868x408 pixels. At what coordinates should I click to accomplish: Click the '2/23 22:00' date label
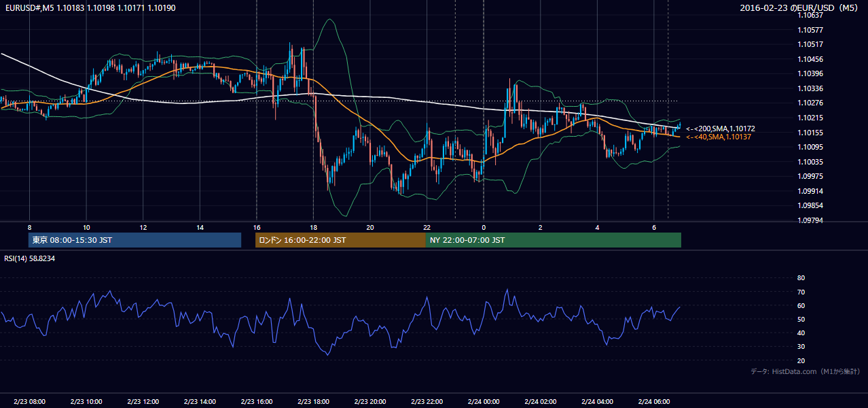427,402
